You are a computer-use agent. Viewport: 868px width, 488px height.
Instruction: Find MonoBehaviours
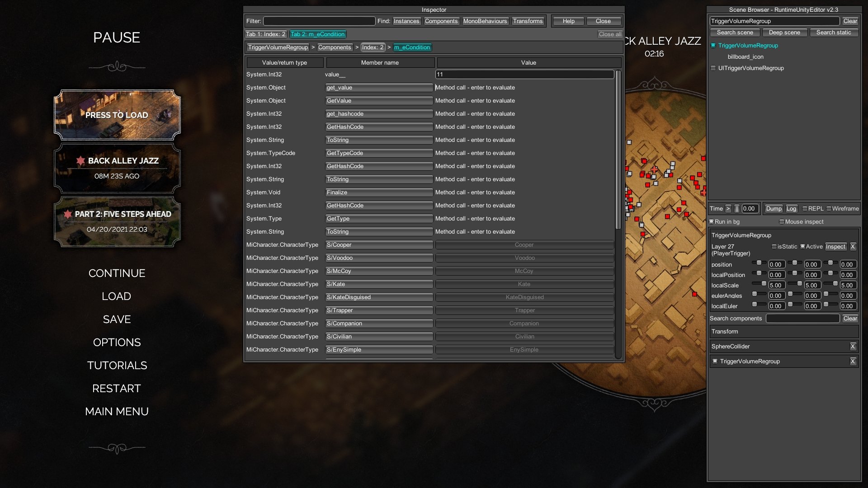coord(485,21)
